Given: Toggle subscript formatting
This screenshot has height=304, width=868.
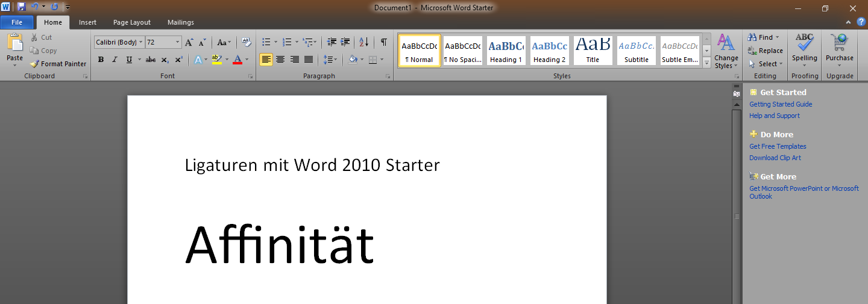Looking at the screenshot, I should [x=165, y=60].
